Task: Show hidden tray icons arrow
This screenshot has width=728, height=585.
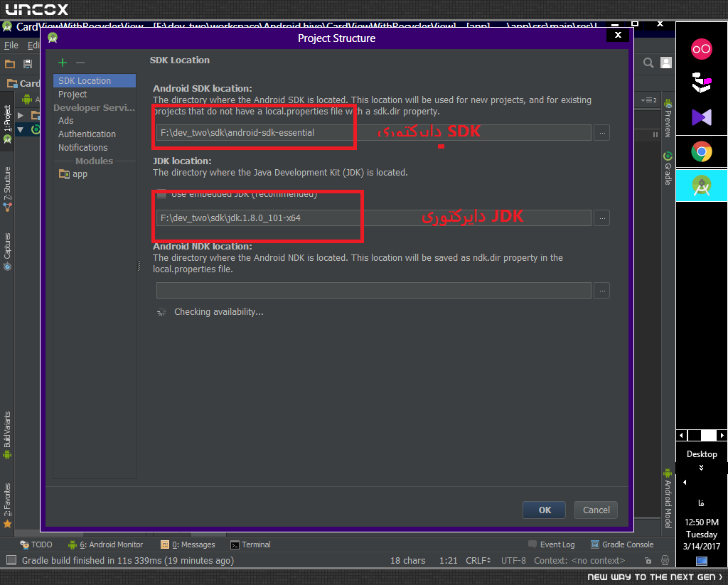Action: point(685,483)
